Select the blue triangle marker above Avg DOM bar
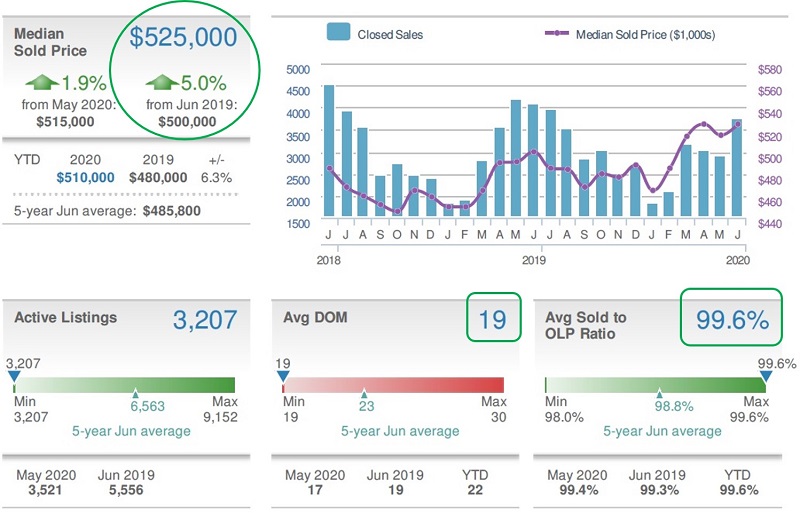 coord(283,374)
